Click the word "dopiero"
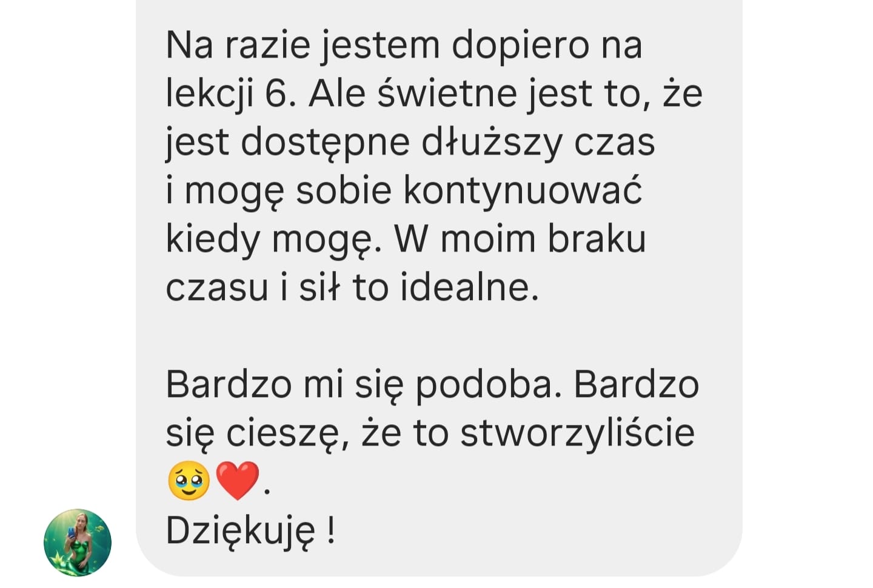Image resolution: width=873 pixels, height=588 pixels. 521,45
